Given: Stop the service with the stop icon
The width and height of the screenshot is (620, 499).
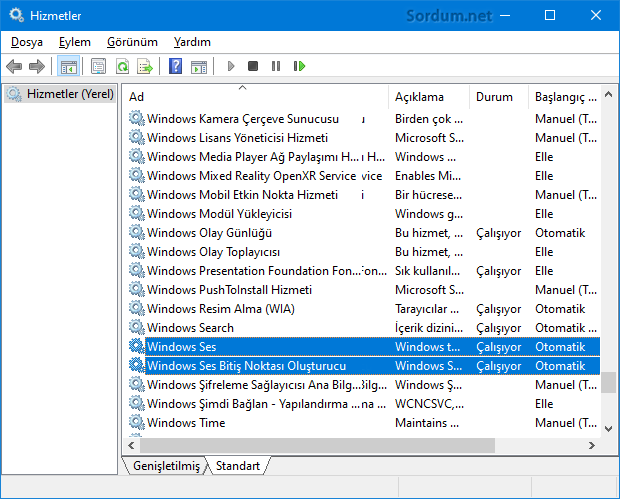Looking at the screenshot, I should [x=253, y=66].
